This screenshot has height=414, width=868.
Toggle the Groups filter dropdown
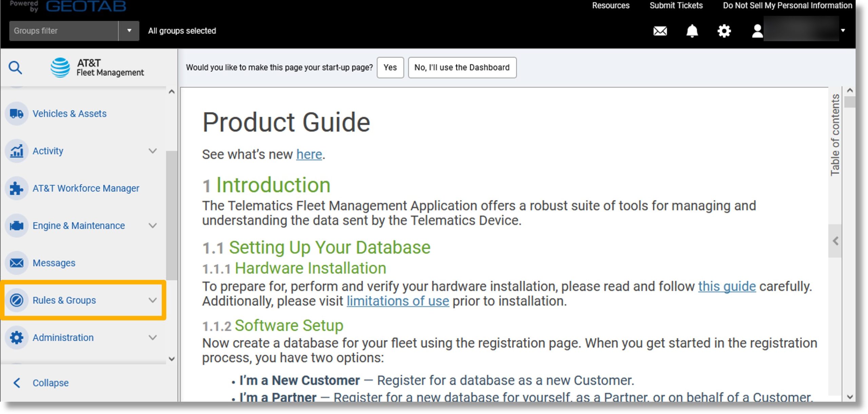[x=128, y=30]
